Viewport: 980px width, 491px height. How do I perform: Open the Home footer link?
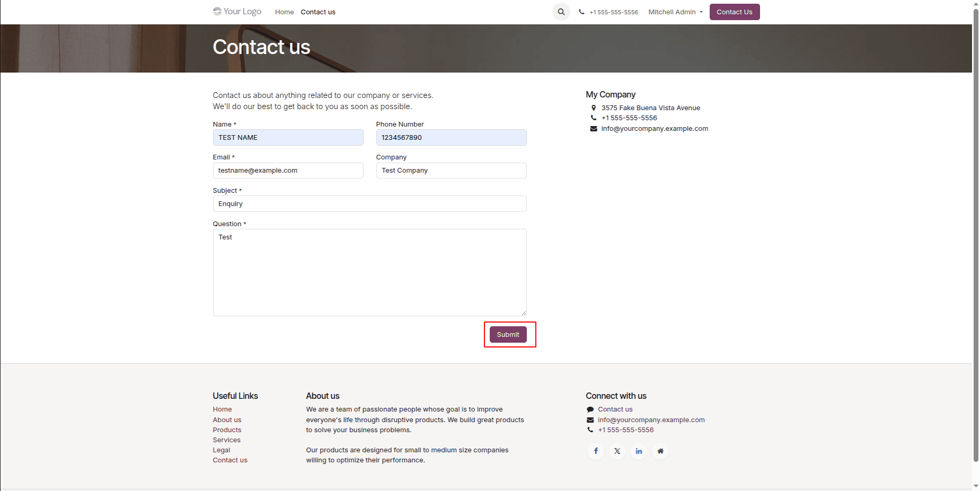(222, 409)
